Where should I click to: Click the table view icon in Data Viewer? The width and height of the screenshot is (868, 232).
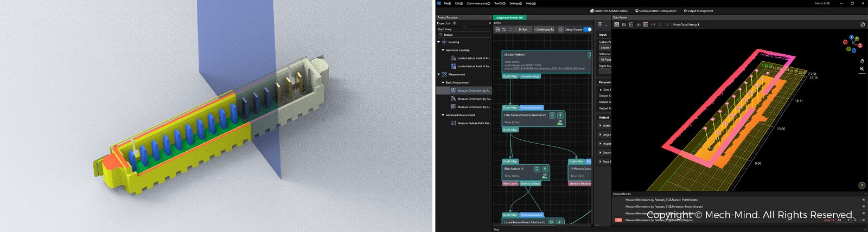646,24
